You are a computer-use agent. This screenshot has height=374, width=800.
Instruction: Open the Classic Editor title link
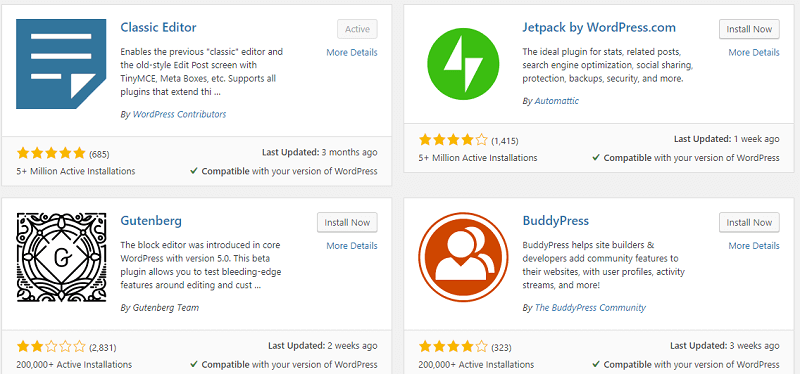click(158, 27)
